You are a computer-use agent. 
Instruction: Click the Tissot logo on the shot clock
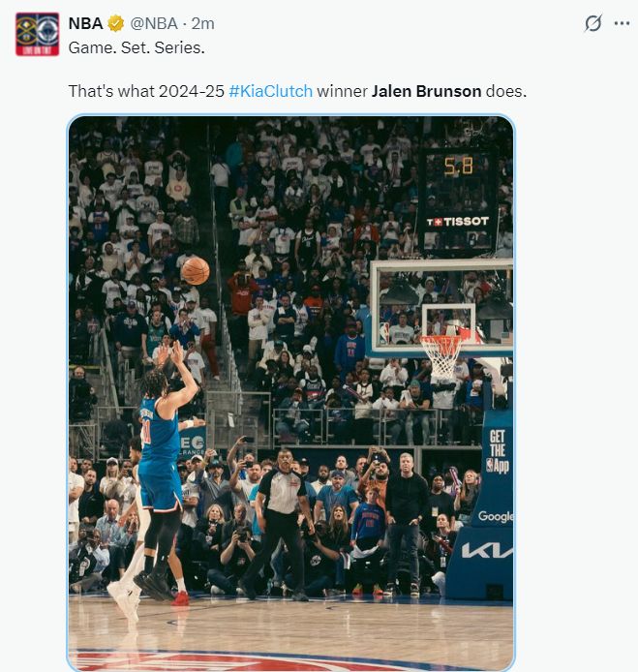click(457, 222)
